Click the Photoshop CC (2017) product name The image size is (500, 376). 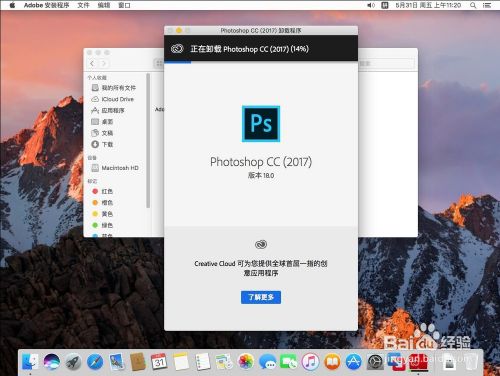(261, 162)
